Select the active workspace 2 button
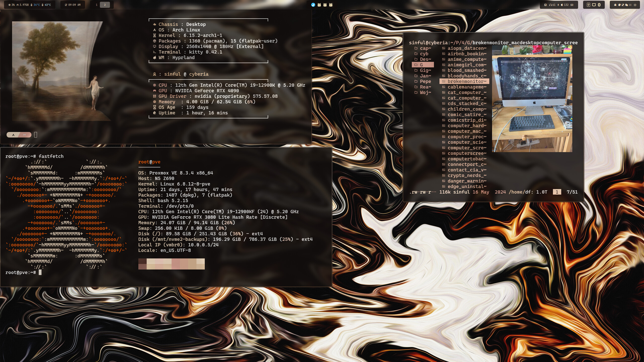644x362 pixels. point(105,5)
